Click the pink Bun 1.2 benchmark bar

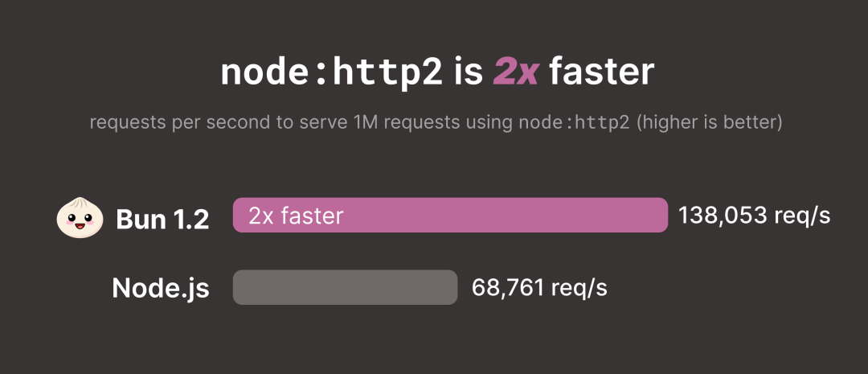coord(450,215)
